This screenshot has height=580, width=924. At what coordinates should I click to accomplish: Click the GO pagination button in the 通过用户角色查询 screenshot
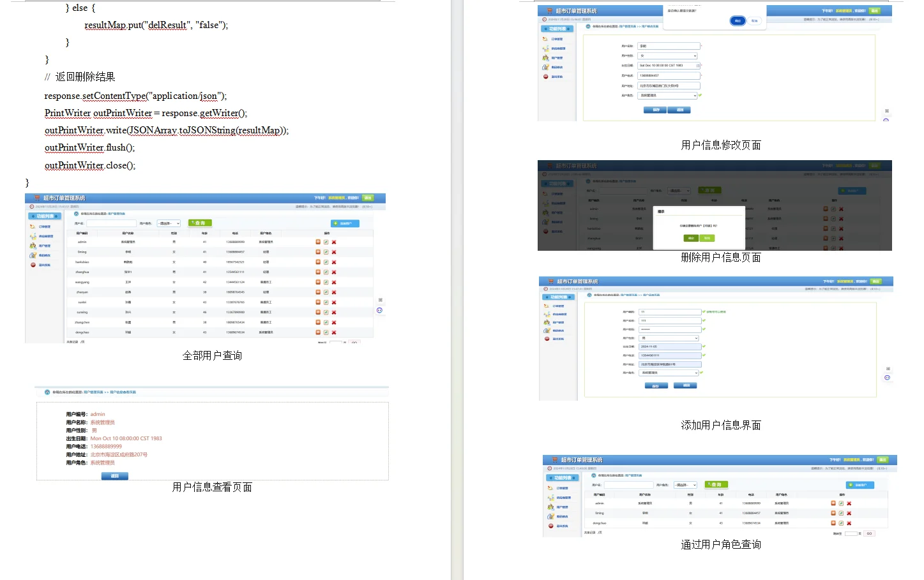point(869,533)
